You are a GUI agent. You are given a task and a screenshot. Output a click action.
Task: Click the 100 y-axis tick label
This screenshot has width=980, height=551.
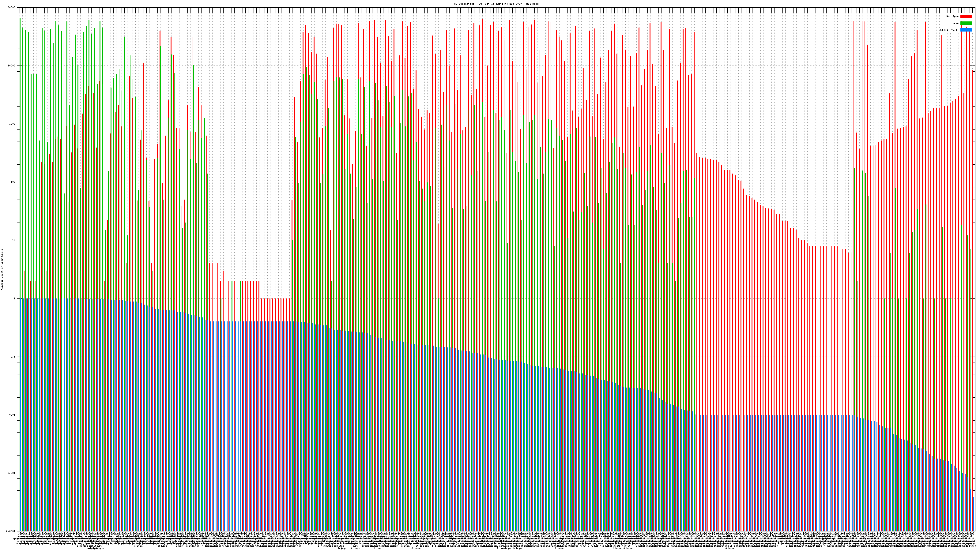pos(13,182)
